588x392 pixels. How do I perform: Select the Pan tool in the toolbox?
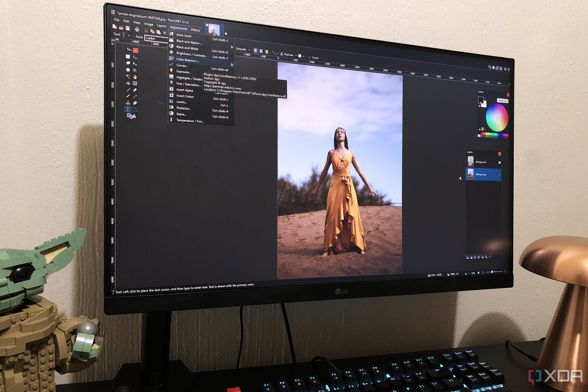pyautogui.click(x=135, y=77)
